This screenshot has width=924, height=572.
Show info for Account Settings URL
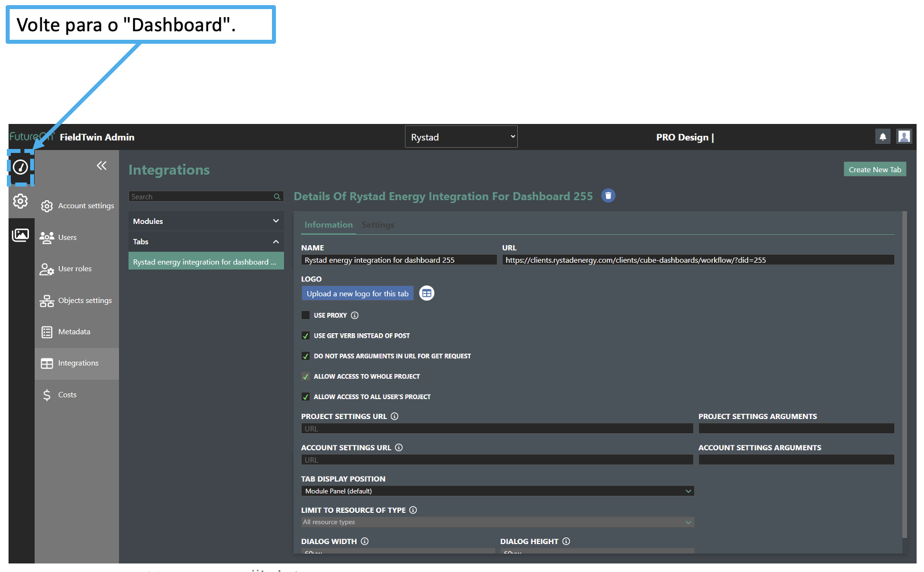pos(399,447)
